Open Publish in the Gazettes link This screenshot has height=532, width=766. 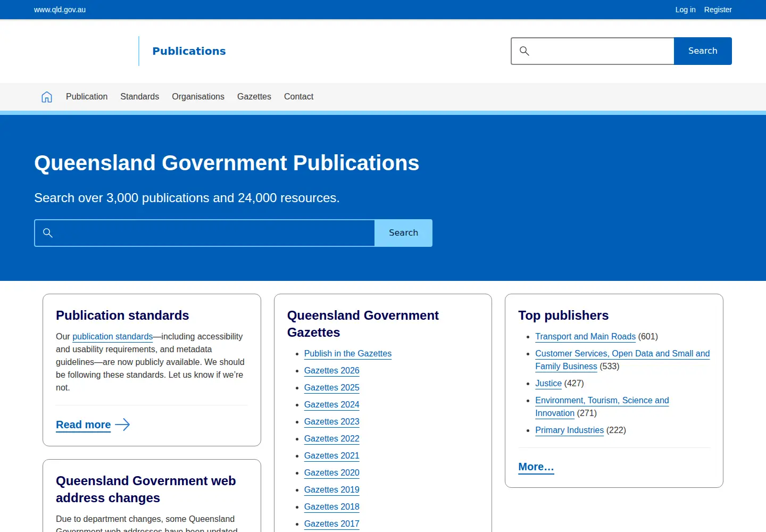348,354
